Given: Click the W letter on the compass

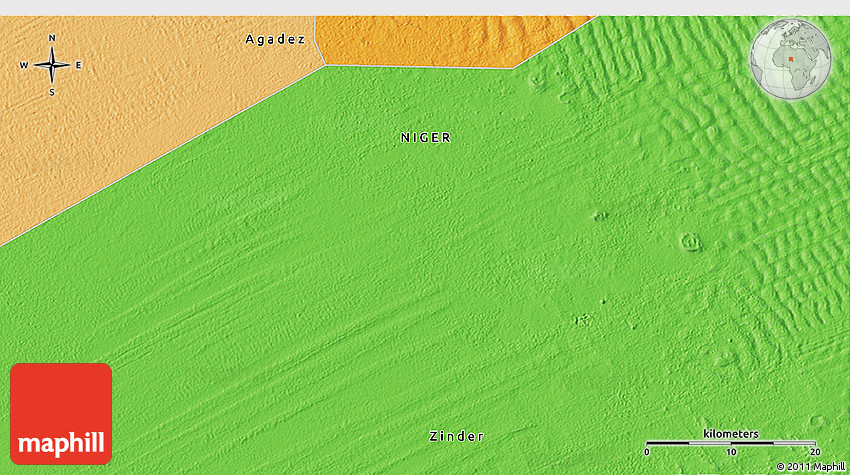Looking at the screenshot, I should pos(24,65).
